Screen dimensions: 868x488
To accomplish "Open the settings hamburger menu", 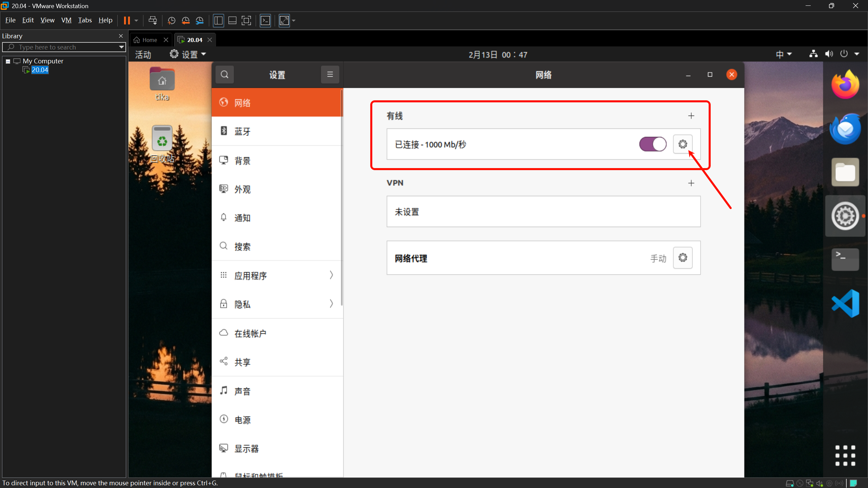I will click(330, 75).
